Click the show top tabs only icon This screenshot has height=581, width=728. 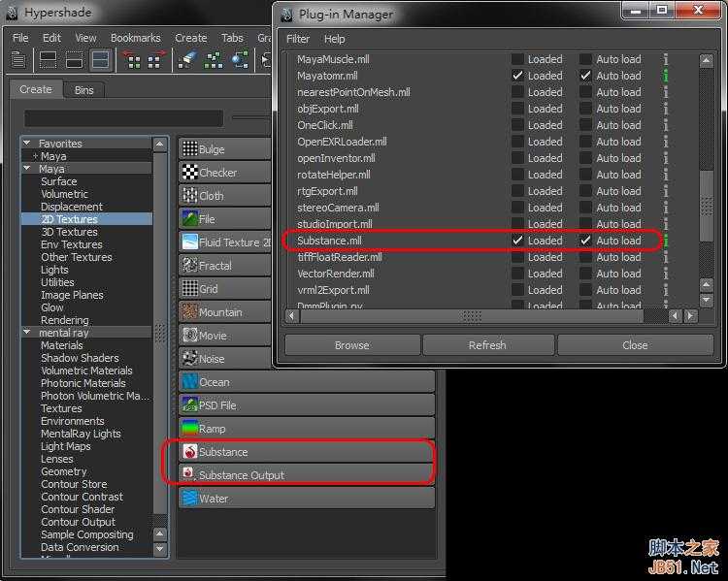pos(49,60)
